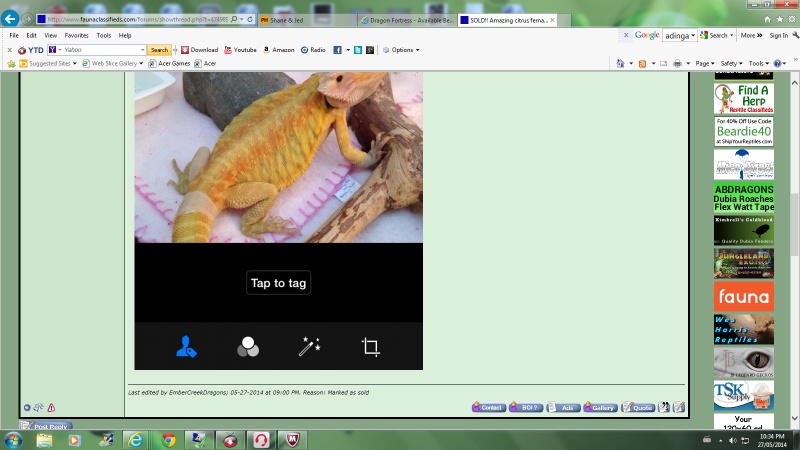The width and height of the screenshot is (800, 450).
Task: Open the Google toolbar adinga search dropdown
Action: click(x=693, y=36)
